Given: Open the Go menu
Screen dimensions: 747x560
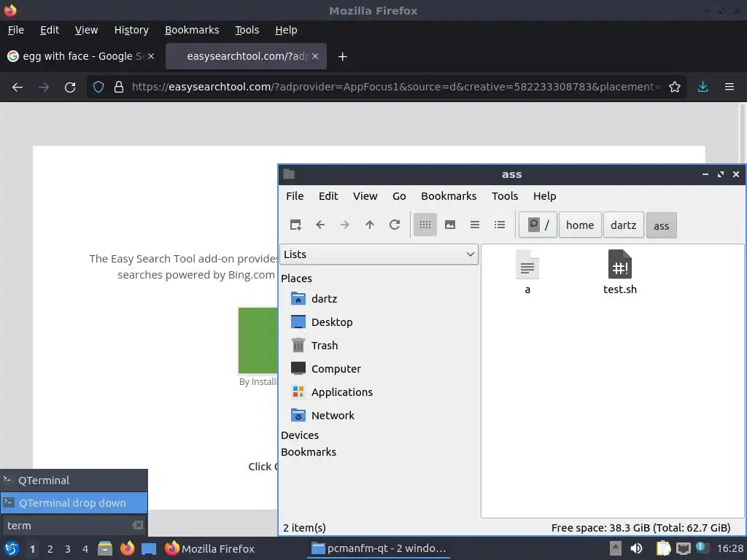Looking at the screenshot, I should pos(399,196).
